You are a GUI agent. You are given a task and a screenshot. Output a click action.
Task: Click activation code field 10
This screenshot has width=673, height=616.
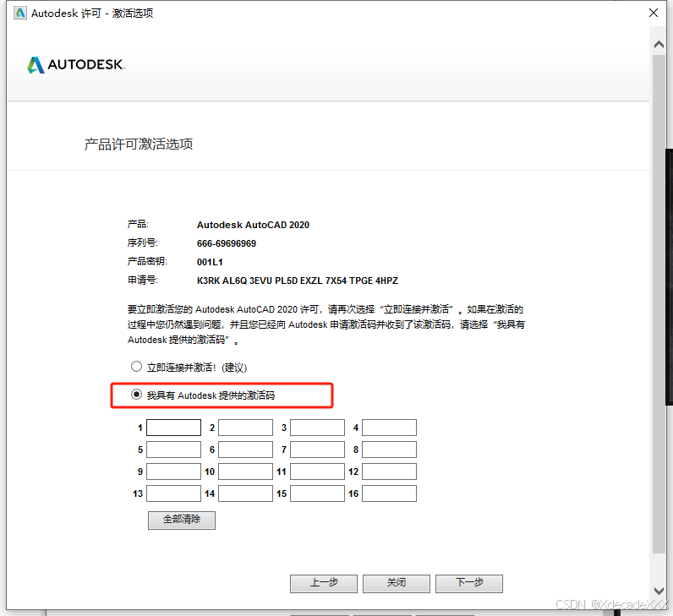point(245,472)
